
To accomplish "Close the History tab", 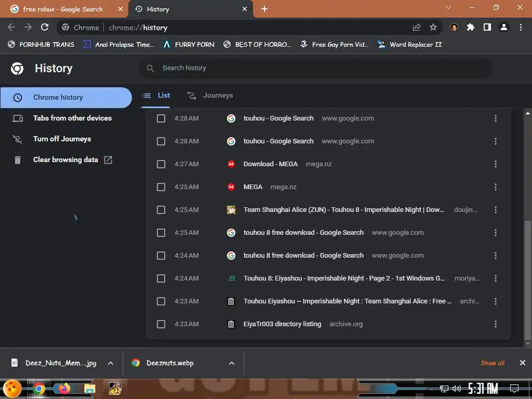I will click(x=245, y=9).
